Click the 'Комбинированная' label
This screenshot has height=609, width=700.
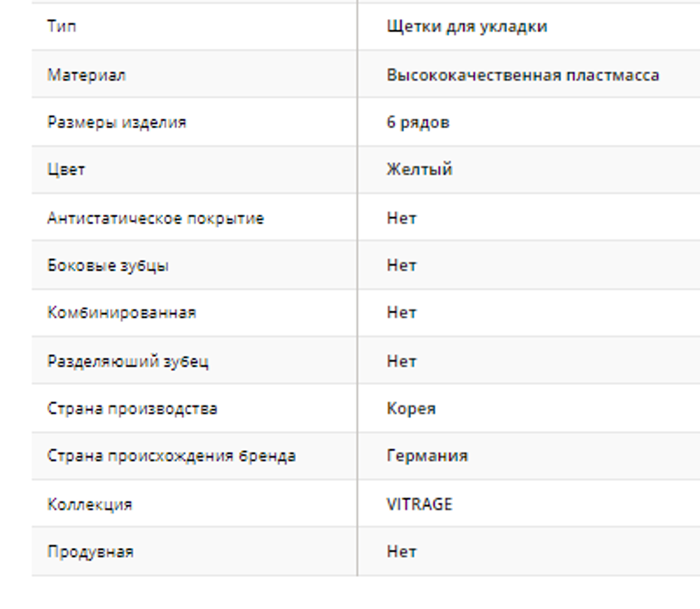coord(121,312)
